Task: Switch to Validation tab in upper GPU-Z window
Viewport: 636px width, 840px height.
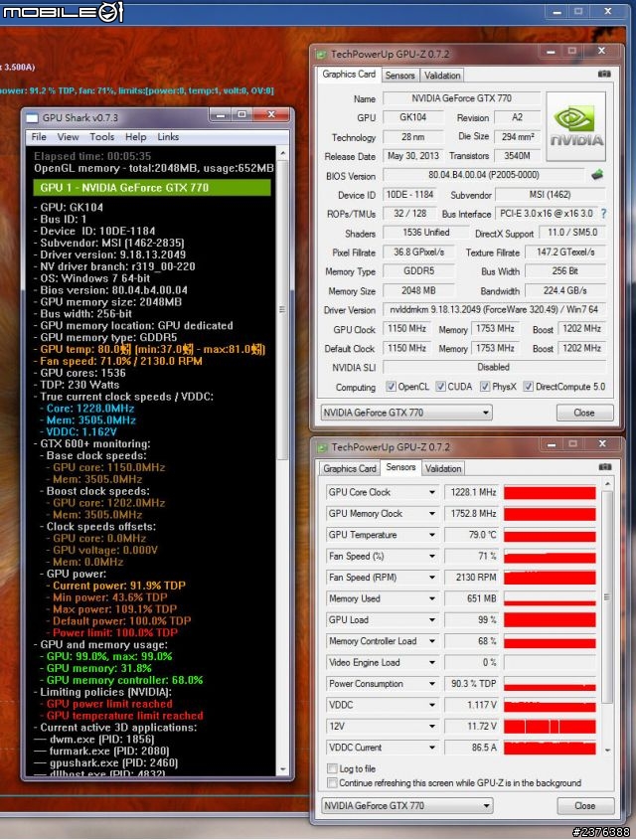Action: click(x=442, y=76)
